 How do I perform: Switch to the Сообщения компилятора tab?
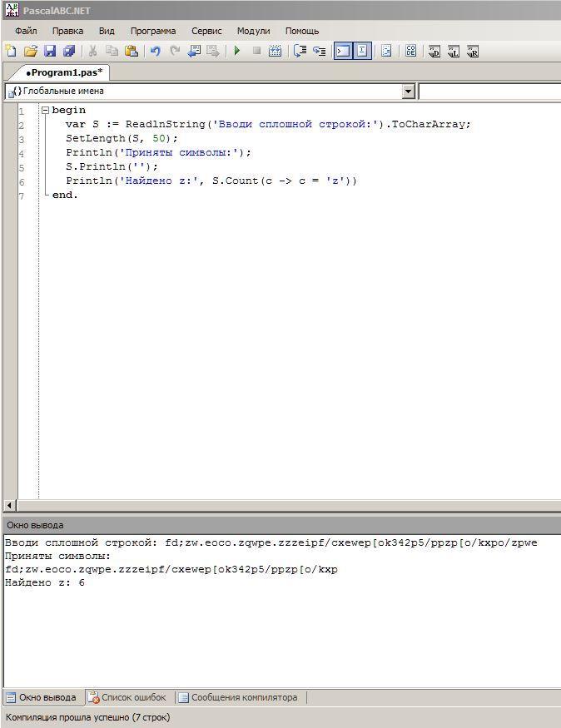[x=239, y=697]
